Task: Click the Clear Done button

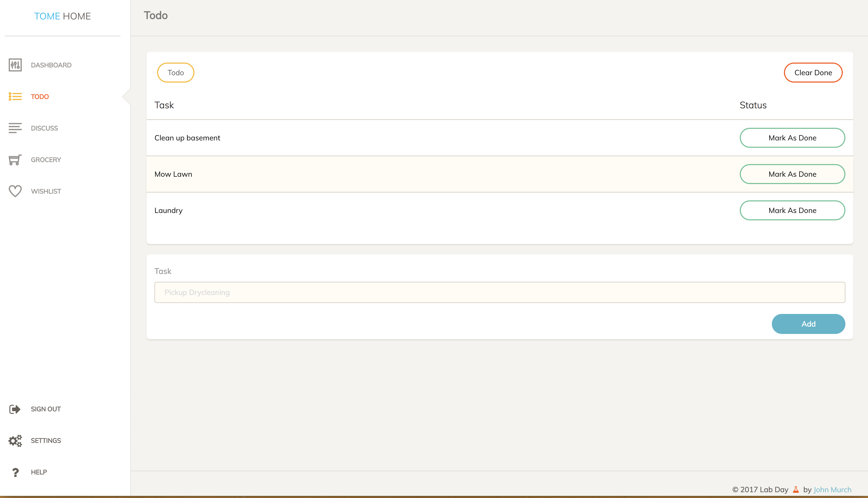Action: pyautogui.click(x=813, y=73)
